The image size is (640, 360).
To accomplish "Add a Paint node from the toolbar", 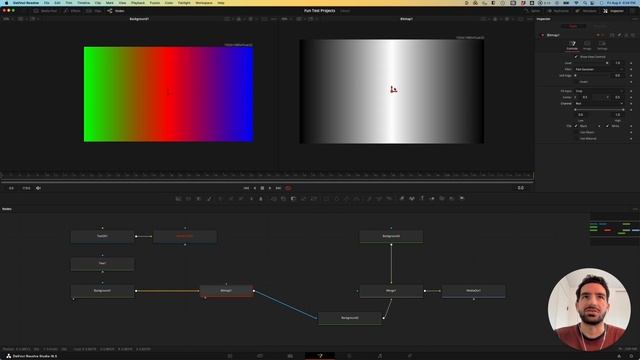I will 209,198.
